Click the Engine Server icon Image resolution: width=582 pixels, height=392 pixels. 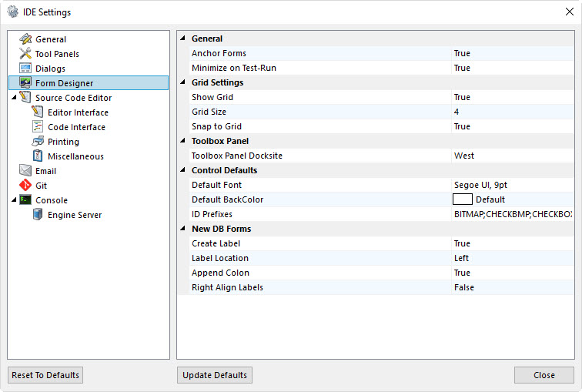pyautogui.click(x=38, y=214)
